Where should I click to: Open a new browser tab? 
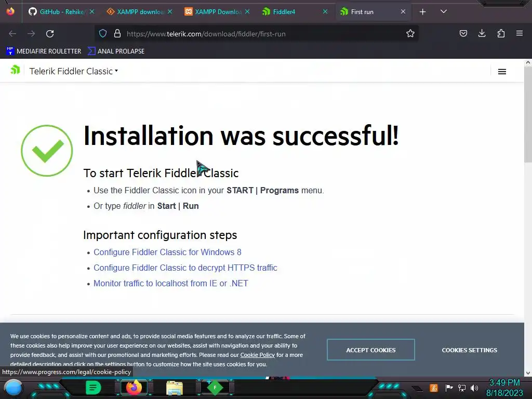point(423,12)
